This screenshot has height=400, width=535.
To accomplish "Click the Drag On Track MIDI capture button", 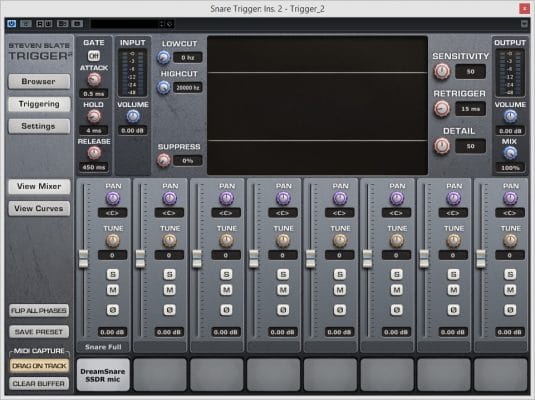I will 39,366.
